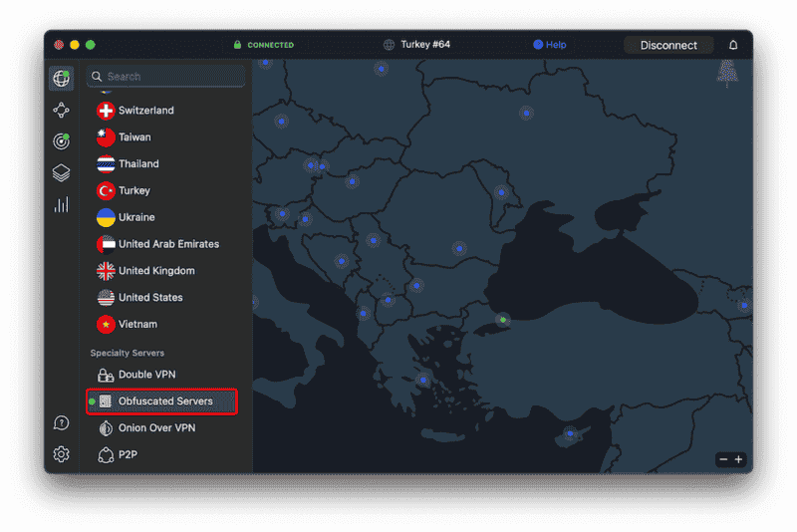Image resolution: width=797 pixels, height=532 pixels.
Task: Open the notifications bell
Action: click(733, 45)
